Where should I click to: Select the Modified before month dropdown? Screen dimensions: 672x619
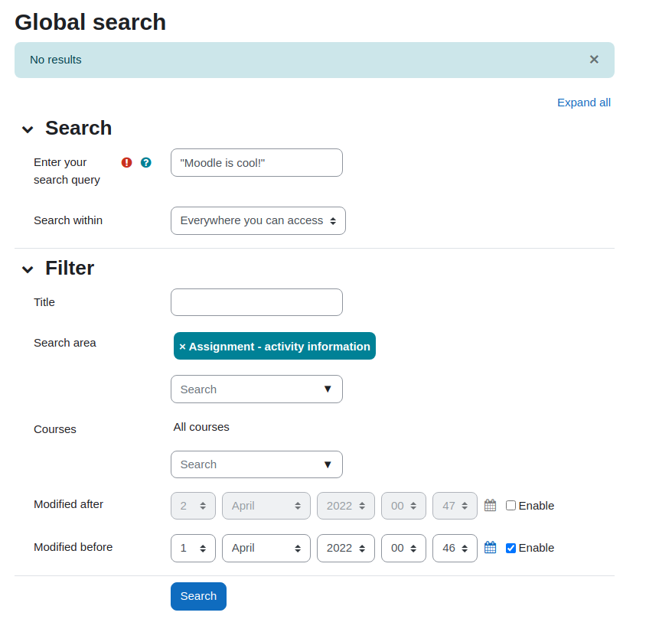tap(266, 548)
